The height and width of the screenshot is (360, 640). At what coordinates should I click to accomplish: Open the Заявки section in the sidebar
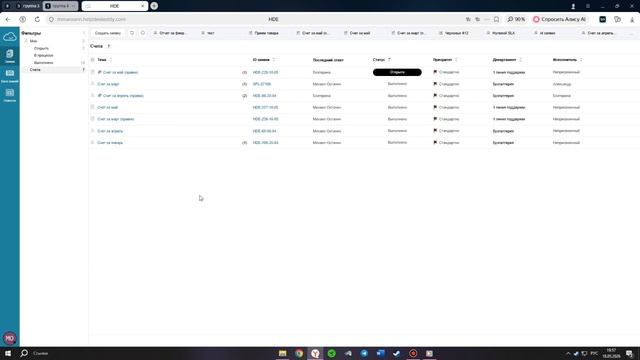tap(9, 56)
